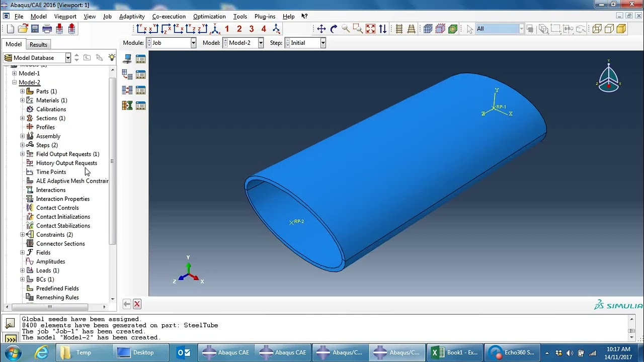This screenshot has height=362, width=644.
Task: Select the Rotate View tool
Action: [334, 29]
